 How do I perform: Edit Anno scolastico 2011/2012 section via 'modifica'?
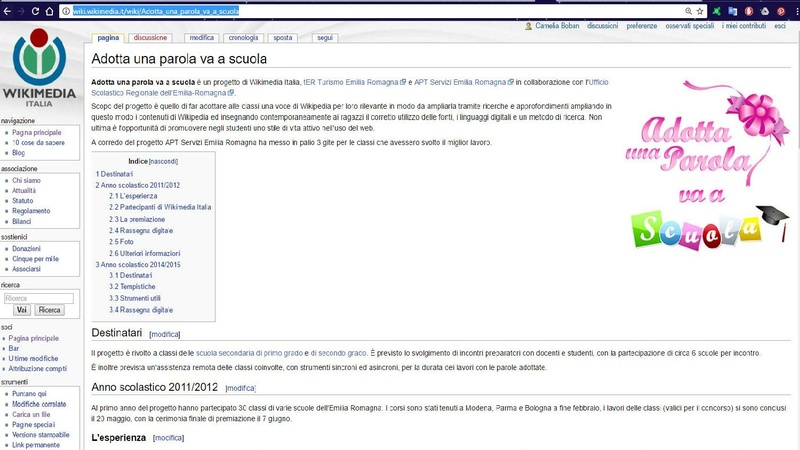pyautogui.click(x=240, y=388)
